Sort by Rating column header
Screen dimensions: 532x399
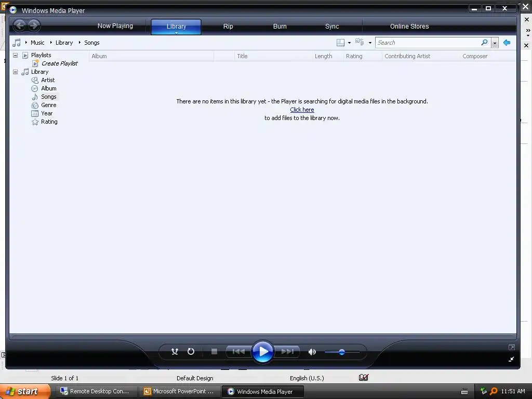[363, 56]
